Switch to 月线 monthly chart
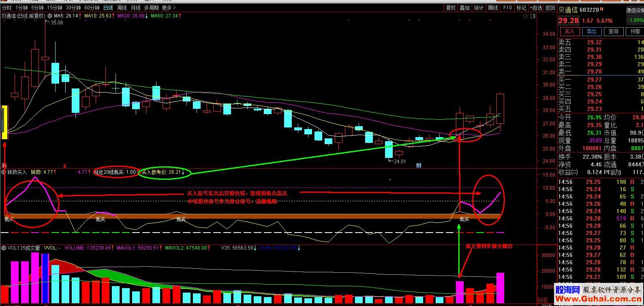This screenshot has height=306, width=644. 136,8
